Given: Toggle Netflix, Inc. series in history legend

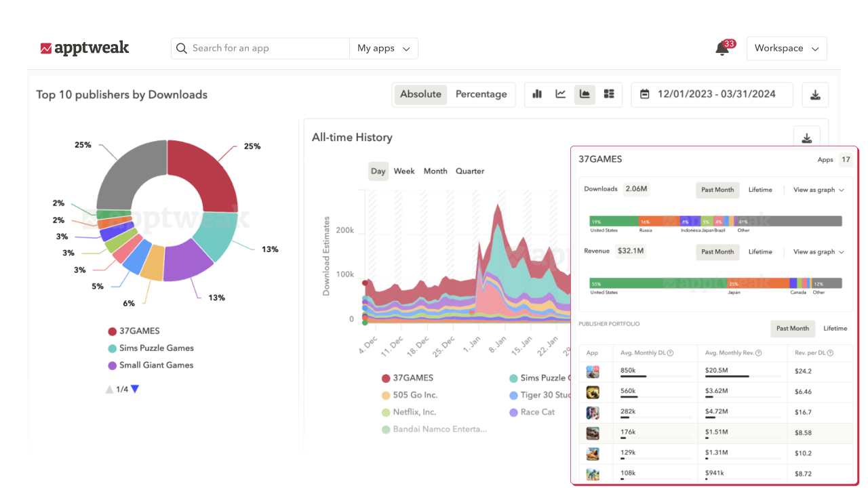Looking at the screenshot, I should point(409,412).
